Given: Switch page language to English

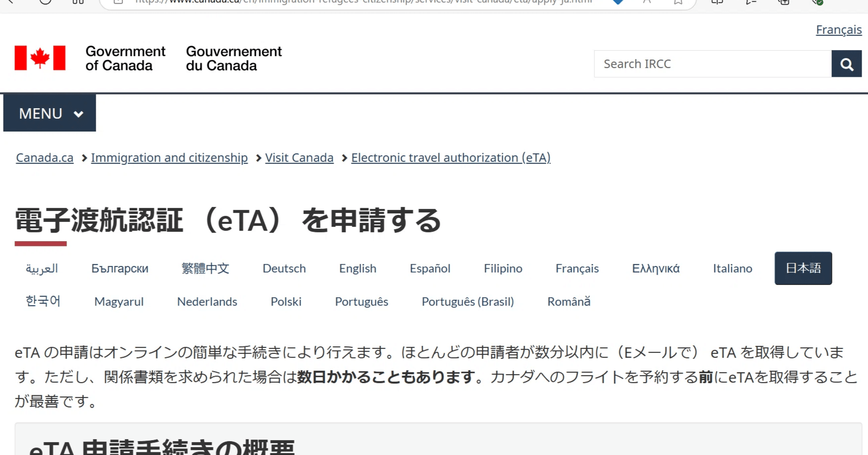Looking at the screenshot, I should pyautogui.click(x=357, y=268).
